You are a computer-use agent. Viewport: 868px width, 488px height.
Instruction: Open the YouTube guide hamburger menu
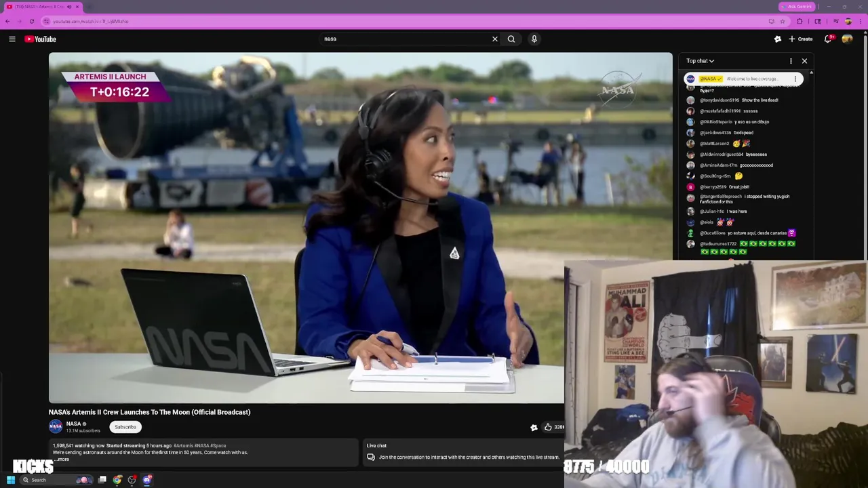click(12, 39)
